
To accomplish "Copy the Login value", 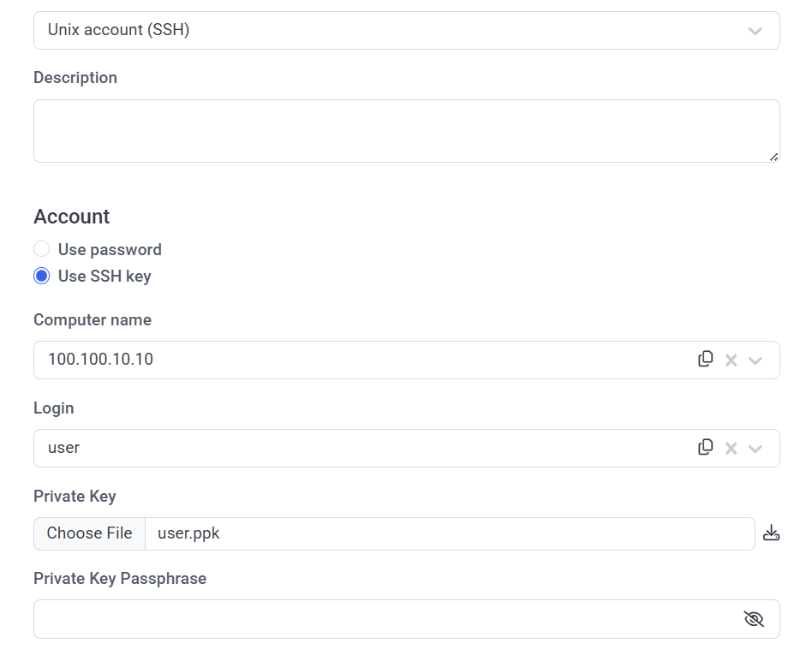I will [706, 447].
